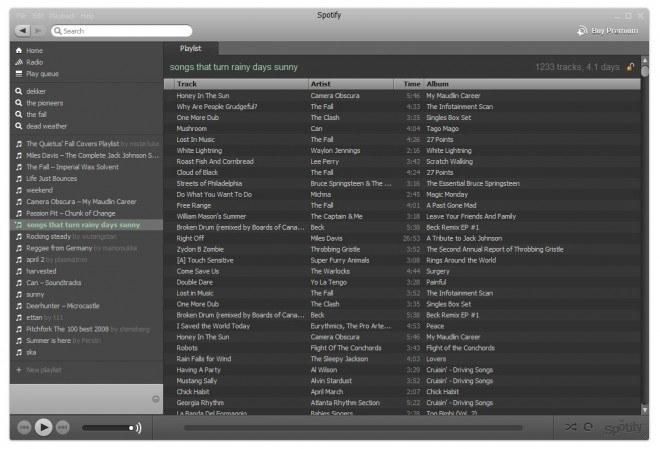Click the Home house icon
The height and width of the screenshot is (449, 660).
point(19,50)
